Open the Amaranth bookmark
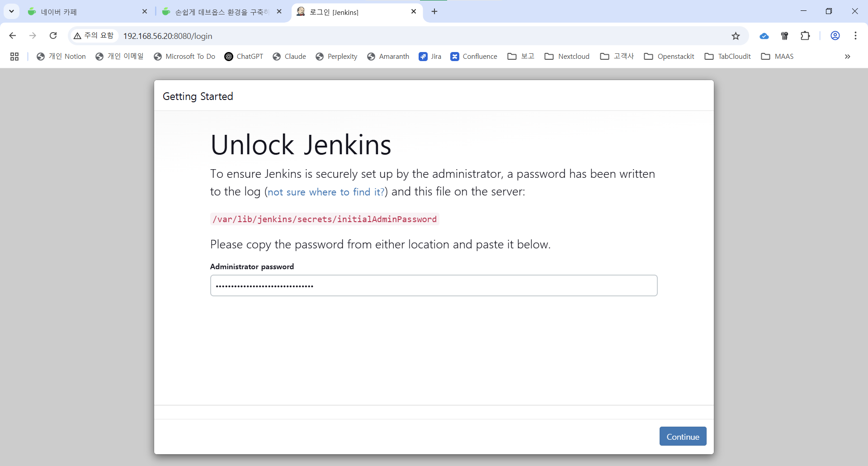The image size is (868, 466). 388,57
